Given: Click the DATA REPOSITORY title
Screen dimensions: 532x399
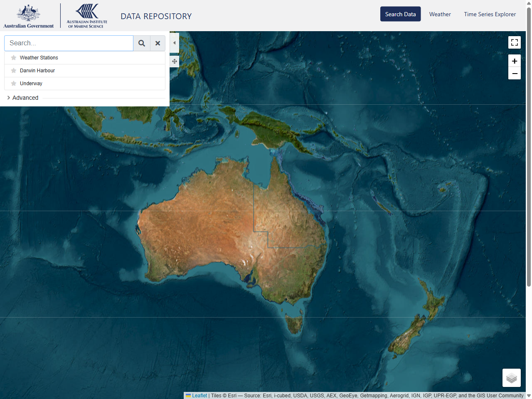Looking at the screenshot, I should pos(156,16).
